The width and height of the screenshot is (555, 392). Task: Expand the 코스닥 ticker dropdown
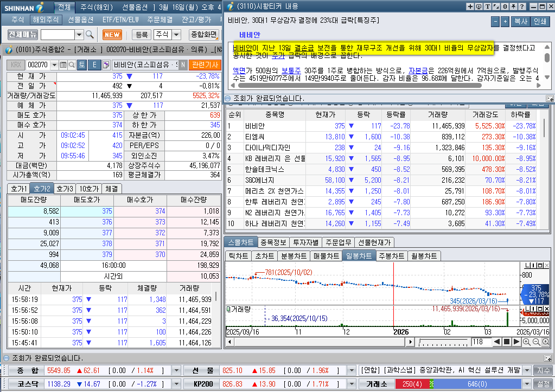click(x=176, y=384)
